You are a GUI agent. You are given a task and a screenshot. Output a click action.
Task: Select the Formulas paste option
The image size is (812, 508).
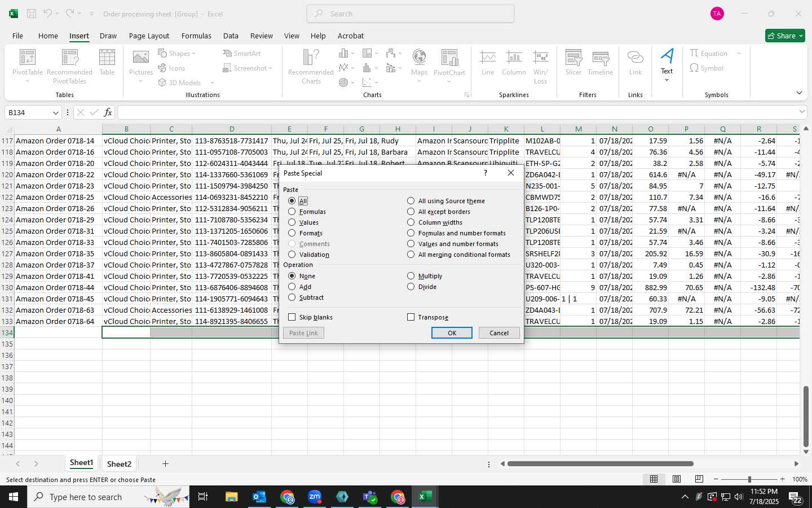(307, 212)
